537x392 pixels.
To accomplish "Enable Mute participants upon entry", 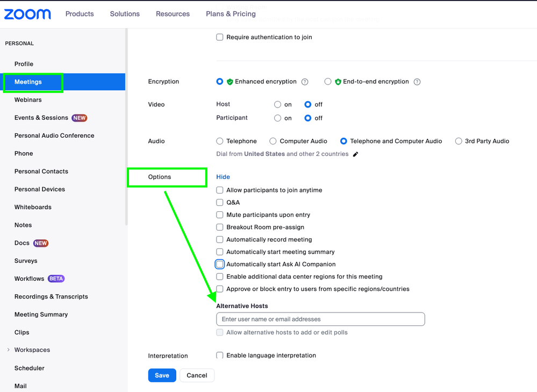I will coord(220,215).
